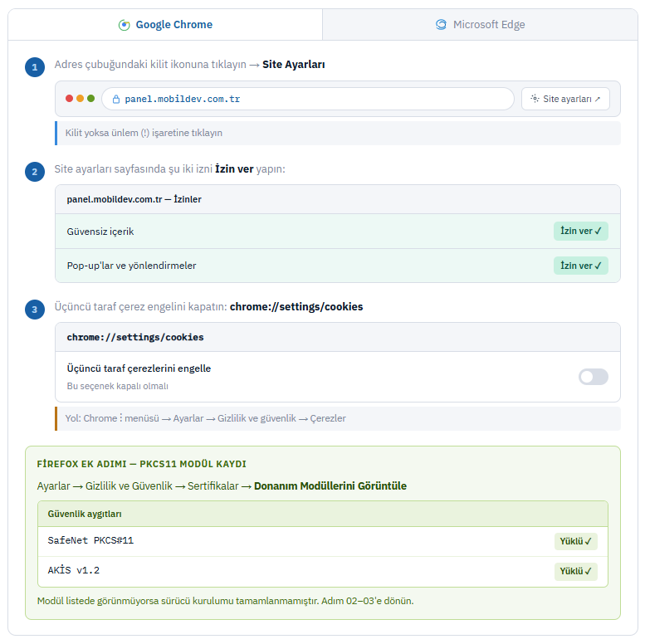Screen dimensions: 645x644
Task: Switch to the Microsoft Edge tab
Action: click(x=480, y=25)
